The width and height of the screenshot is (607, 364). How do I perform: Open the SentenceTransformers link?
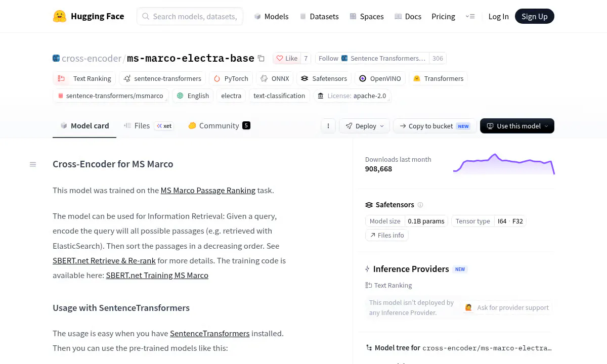click(210, 334)
